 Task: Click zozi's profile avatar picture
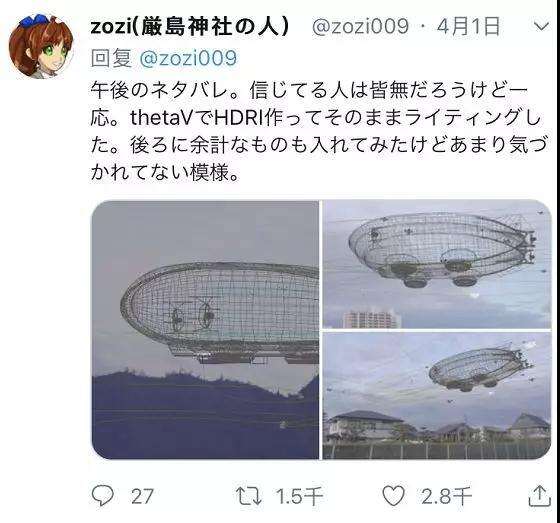[40, 46]
